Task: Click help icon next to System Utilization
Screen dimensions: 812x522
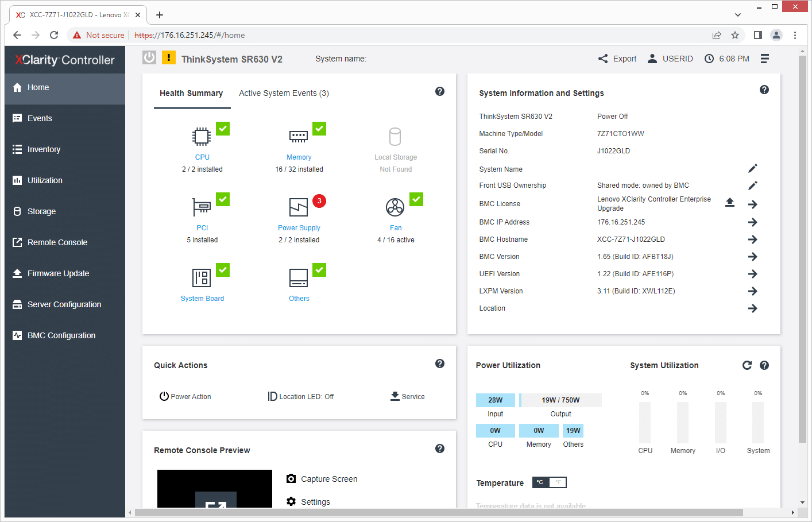Action: click(764, 365)
